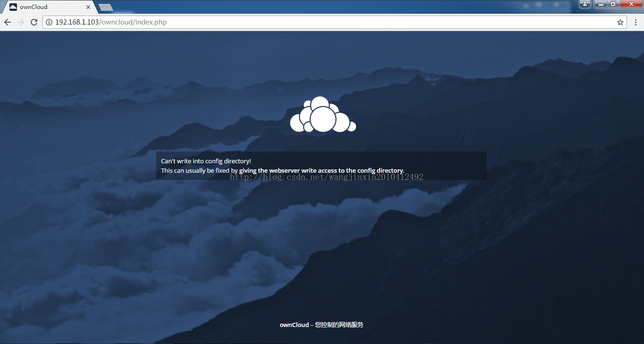View site information icon in address bar
644x344 pixels.
(x=49, y=22)
